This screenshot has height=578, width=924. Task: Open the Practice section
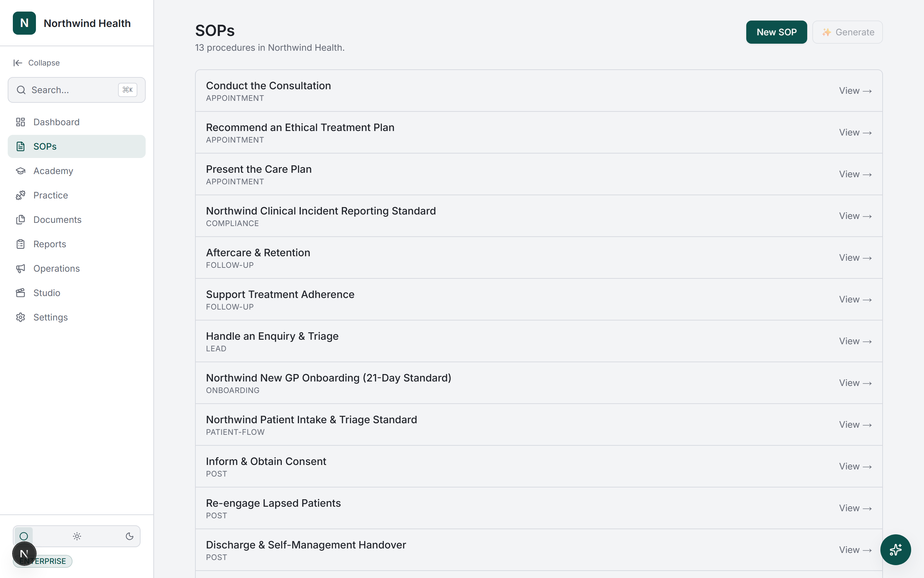[76, 195]
